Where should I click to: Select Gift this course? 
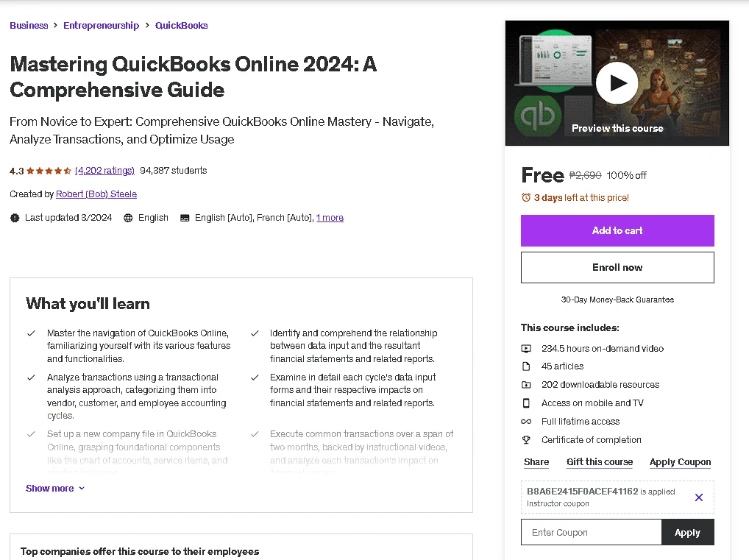[x=600, y=462]
